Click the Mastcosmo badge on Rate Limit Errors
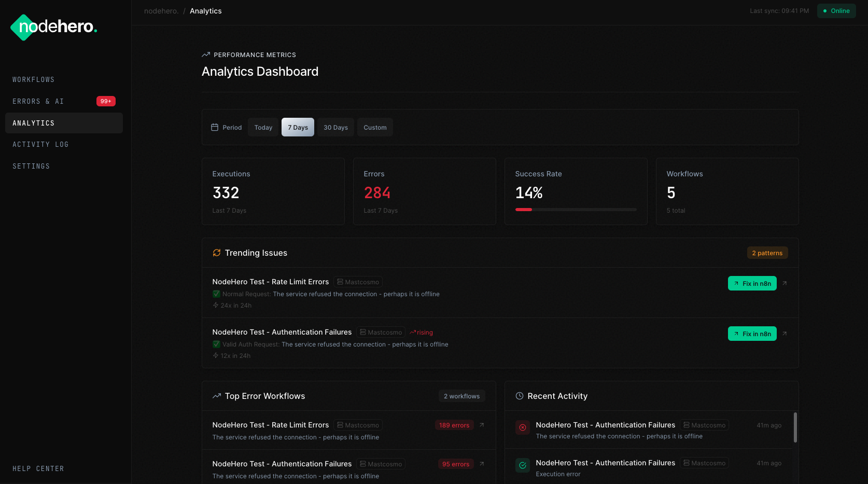 (x=358, y=282)
